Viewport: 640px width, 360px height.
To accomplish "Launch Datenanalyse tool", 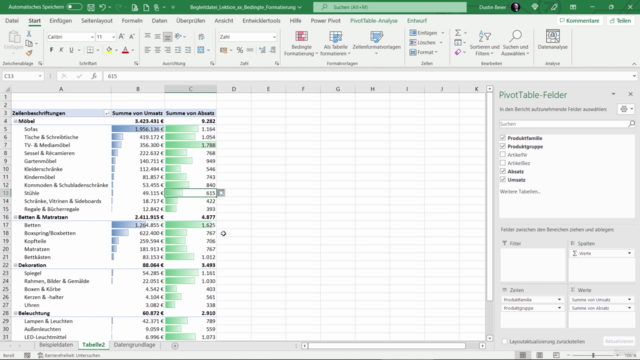I will coord(553,40).
